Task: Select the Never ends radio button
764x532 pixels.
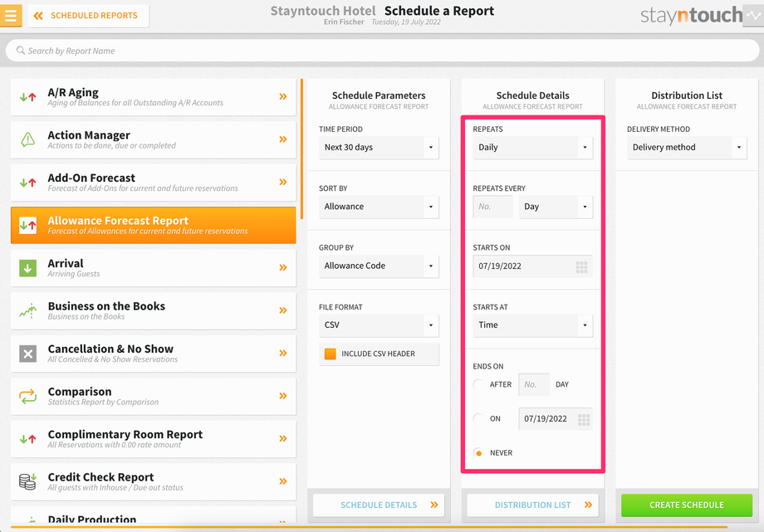Action: (x=478, y=452)
